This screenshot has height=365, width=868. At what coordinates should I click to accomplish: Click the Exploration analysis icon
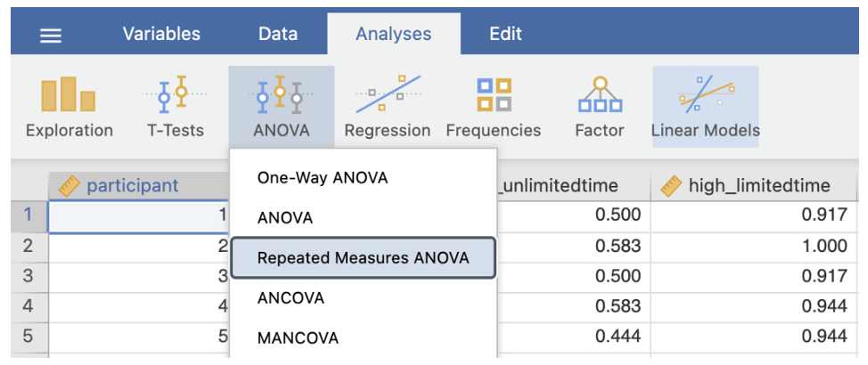coord(70,106)
